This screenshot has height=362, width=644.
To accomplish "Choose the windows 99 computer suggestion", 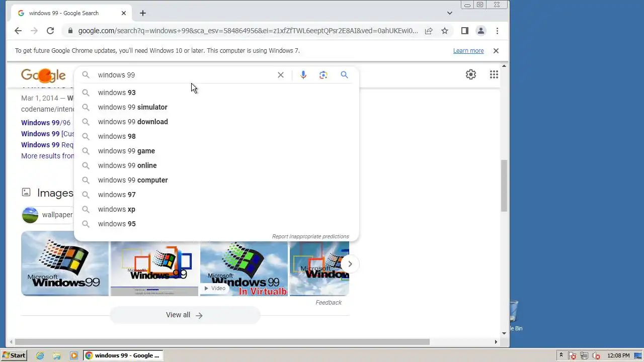I will coord(216,180).
